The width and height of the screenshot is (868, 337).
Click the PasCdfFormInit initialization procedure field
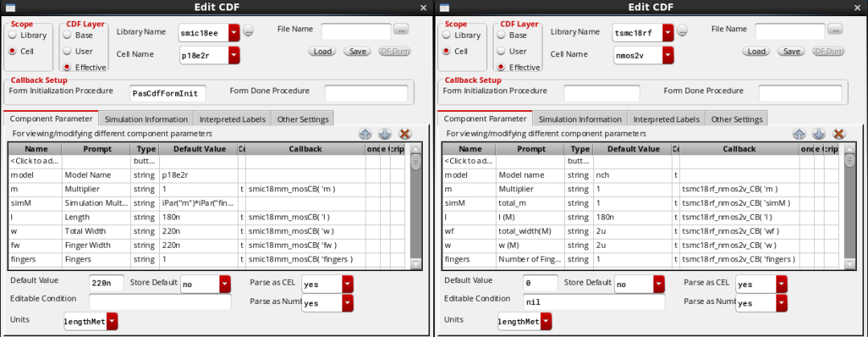pos(169,93)
